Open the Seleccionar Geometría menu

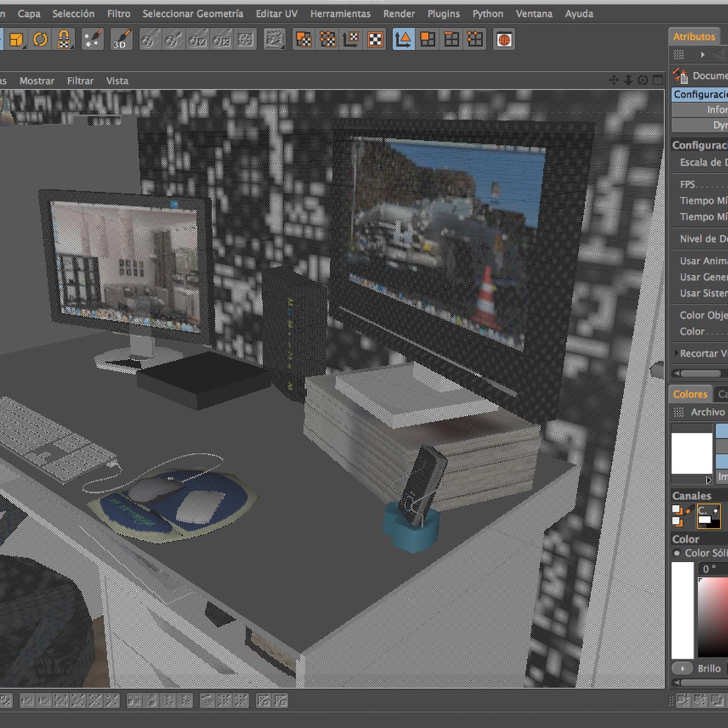pos(193,14)
